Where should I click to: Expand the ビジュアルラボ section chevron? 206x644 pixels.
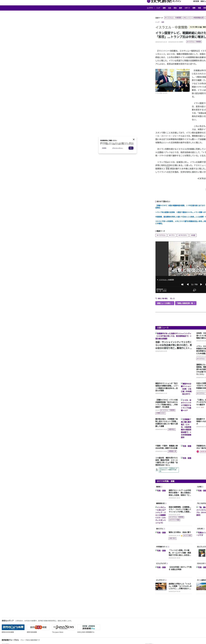[x=167, y=563]
